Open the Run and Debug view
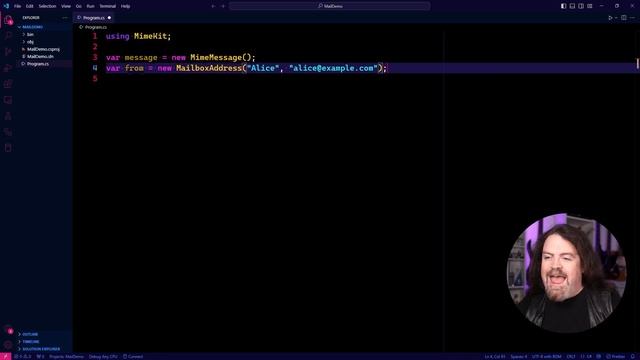640x360 pixels. [8, 68]
